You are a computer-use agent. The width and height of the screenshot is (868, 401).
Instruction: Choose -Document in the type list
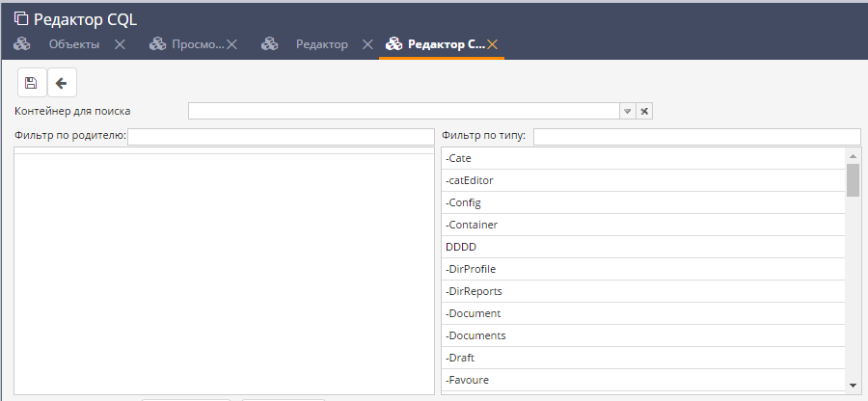point(474,313)
